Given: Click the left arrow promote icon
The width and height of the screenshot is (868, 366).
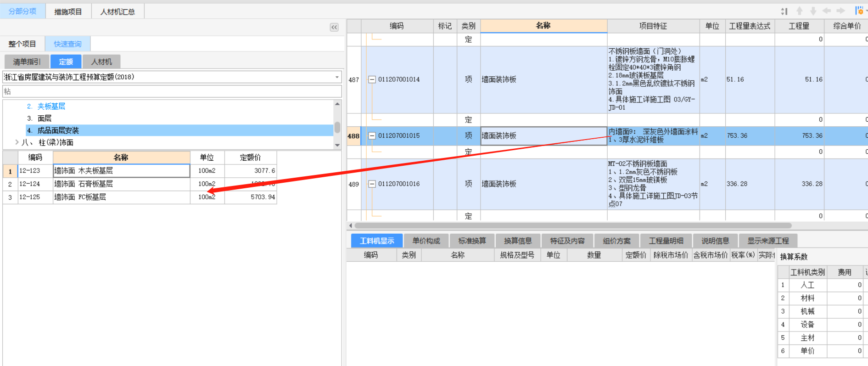Looking at the screenshot, I should click(x=827, y=11).
